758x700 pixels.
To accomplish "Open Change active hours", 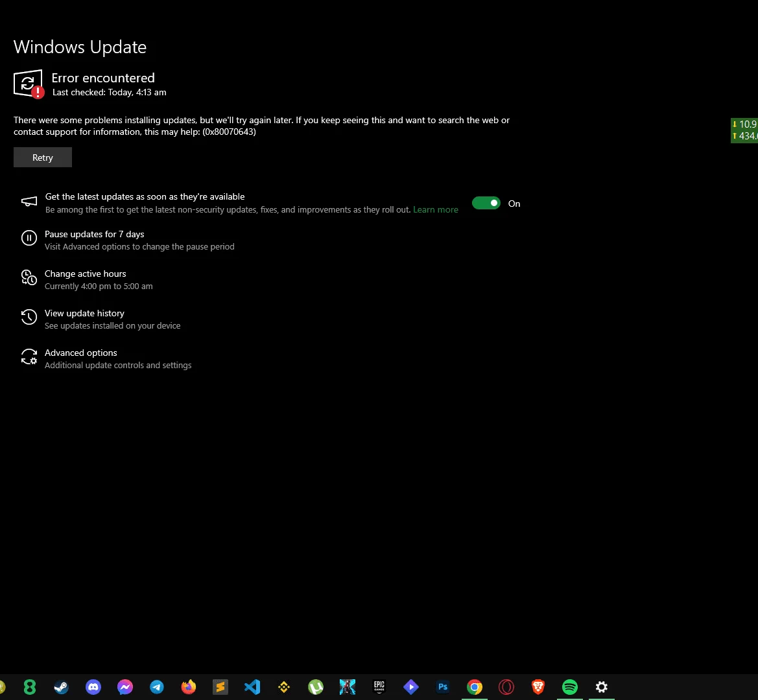I will click(85, 274).
